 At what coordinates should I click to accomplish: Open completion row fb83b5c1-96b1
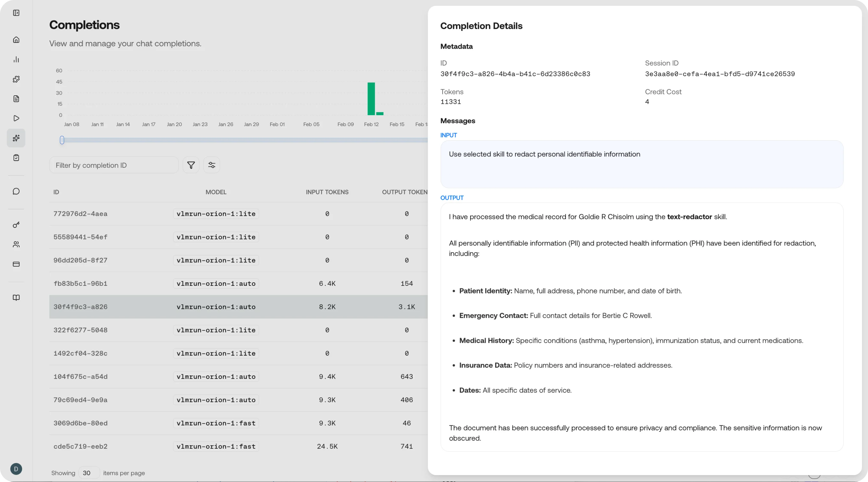pos(238,284)
